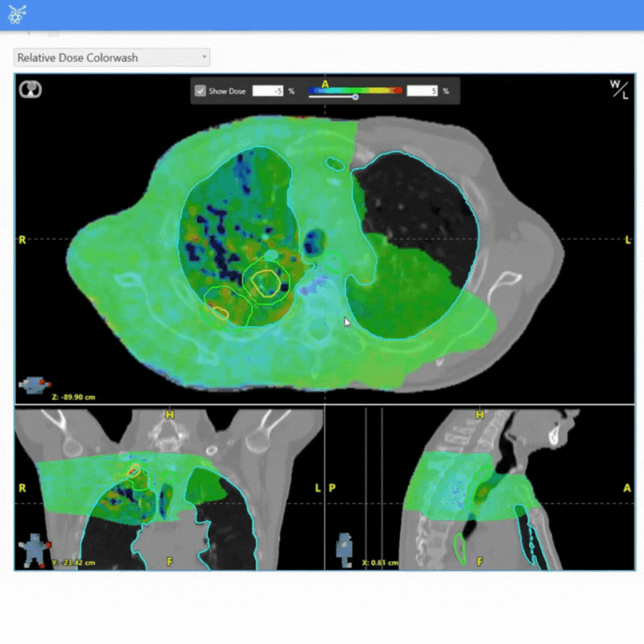The image size is (644, 644).
Task: Click the application logo in title bar
Action: (x=16, y=14)
